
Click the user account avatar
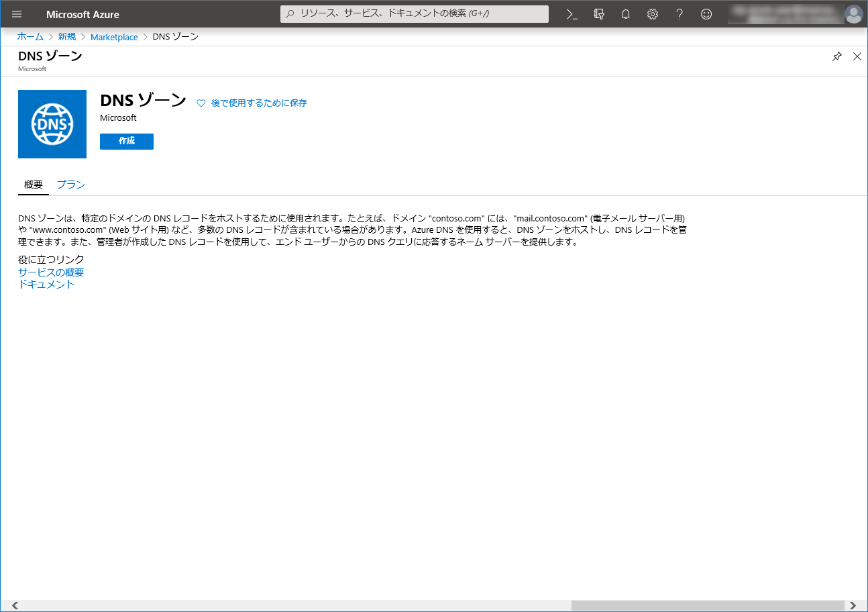pyautogui.click(x=853, y=14)
